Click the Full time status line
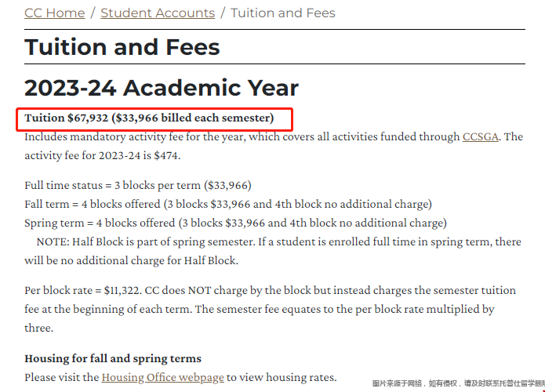 (x=138, y=185)
